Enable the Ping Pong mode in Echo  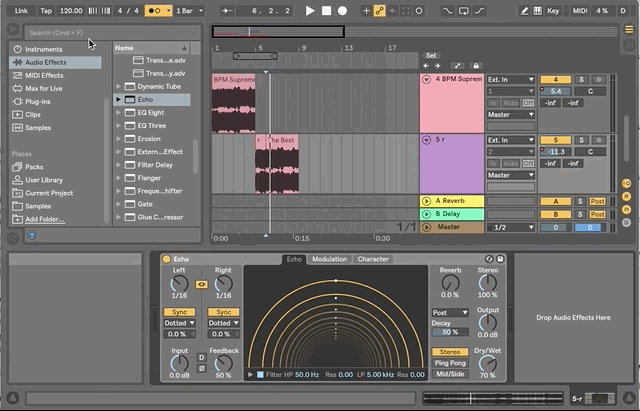pos(450,363)
